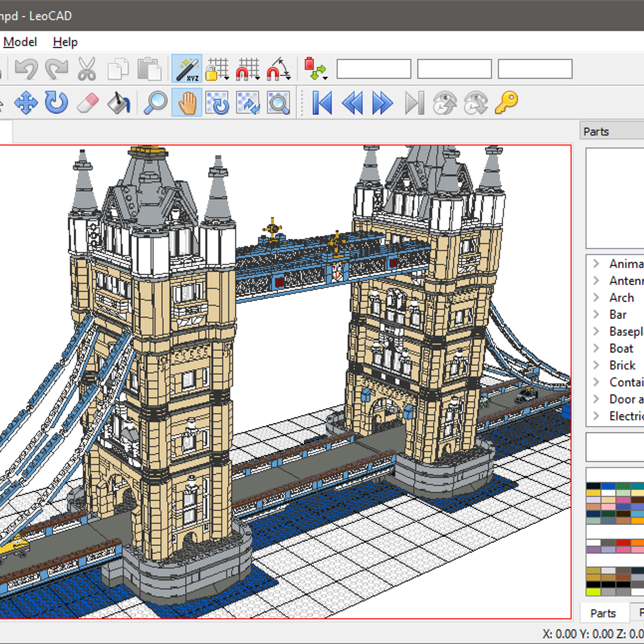Select the Arch category label
Image resolution: width=644 pixels, height=644 pixels.
pyautogui.click(x=622, y=297)
